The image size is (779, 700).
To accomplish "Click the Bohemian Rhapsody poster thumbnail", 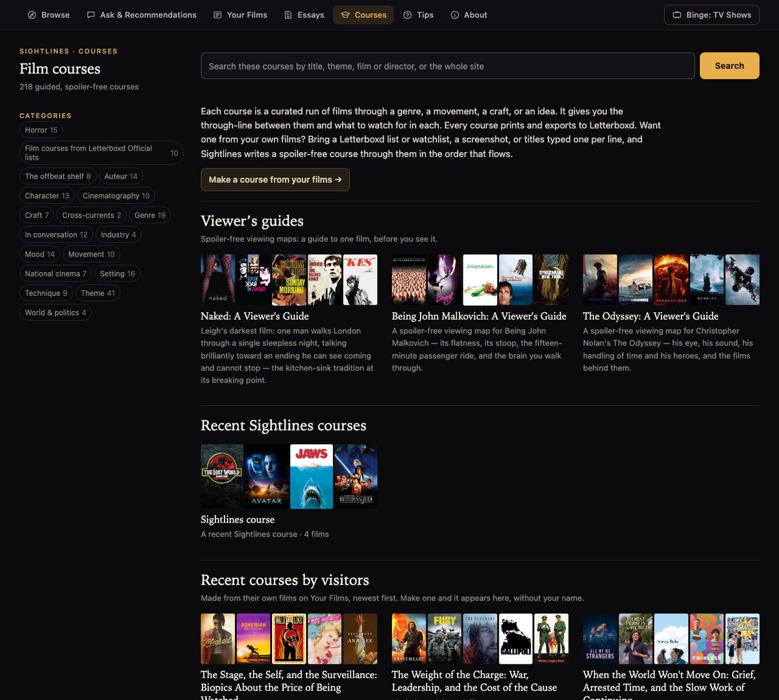I will (253, 639).
